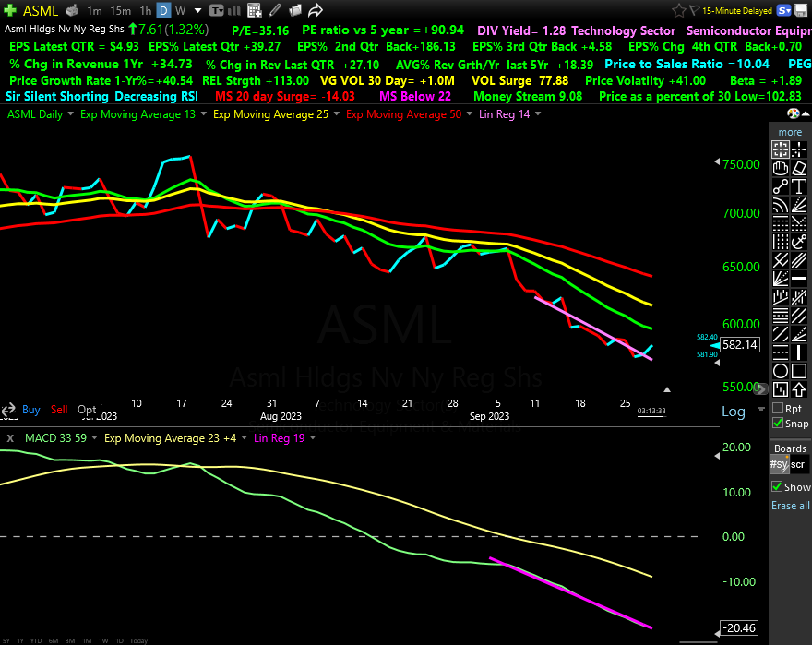Click the Buy button on chart

click(30, 410)
